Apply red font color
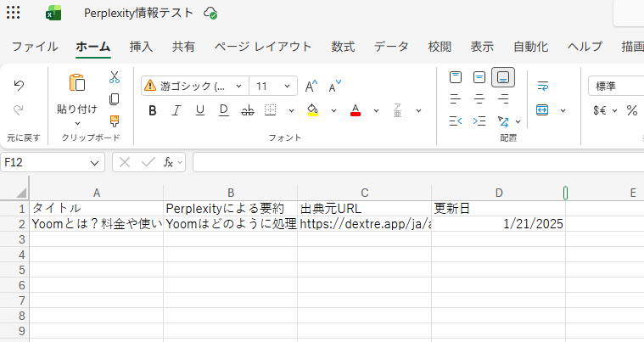Image resolution: width=644 pixels, height=342 pixels. click(x=356, y=110)
